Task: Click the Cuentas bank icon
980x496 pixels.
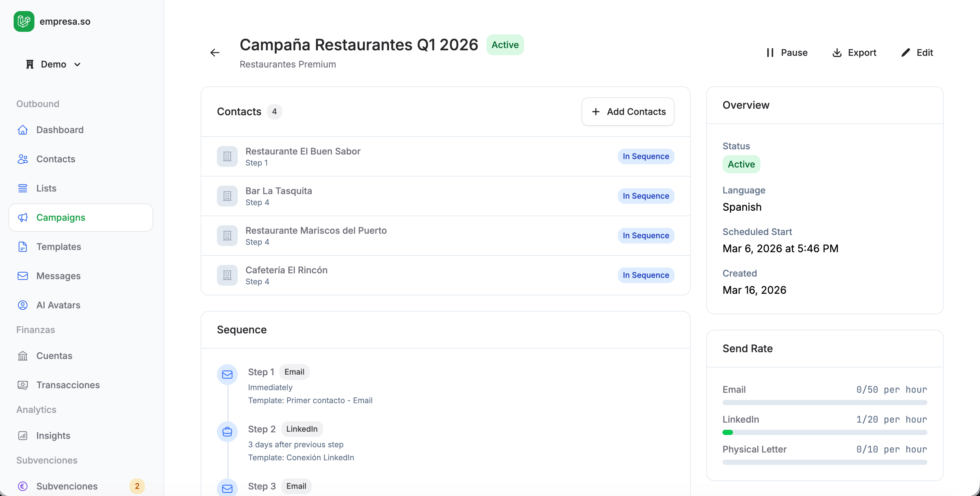Action: (23, 356)
